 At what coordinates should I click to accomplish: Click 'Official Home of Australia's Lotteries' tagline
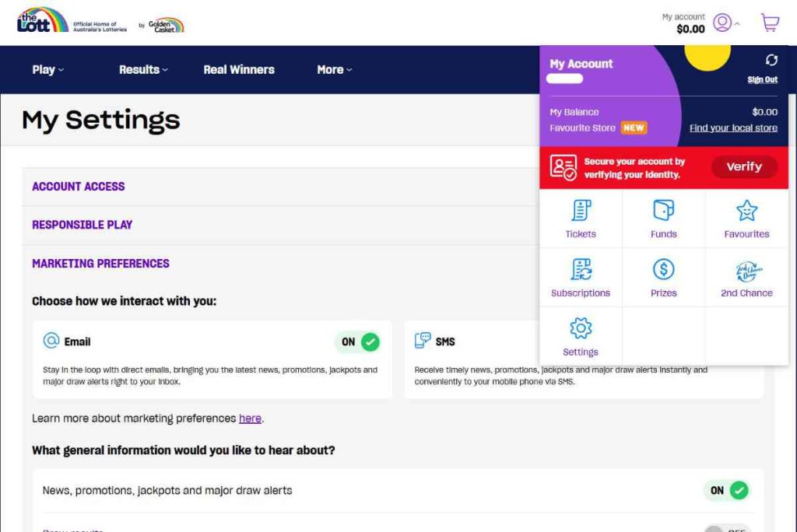(x=100, y=27)
